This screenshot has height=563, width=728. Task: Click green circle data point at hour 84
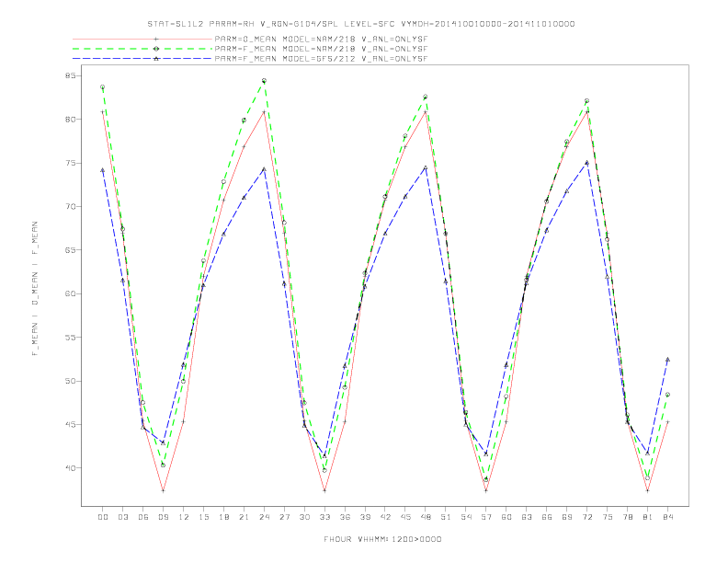pos(667,395)
